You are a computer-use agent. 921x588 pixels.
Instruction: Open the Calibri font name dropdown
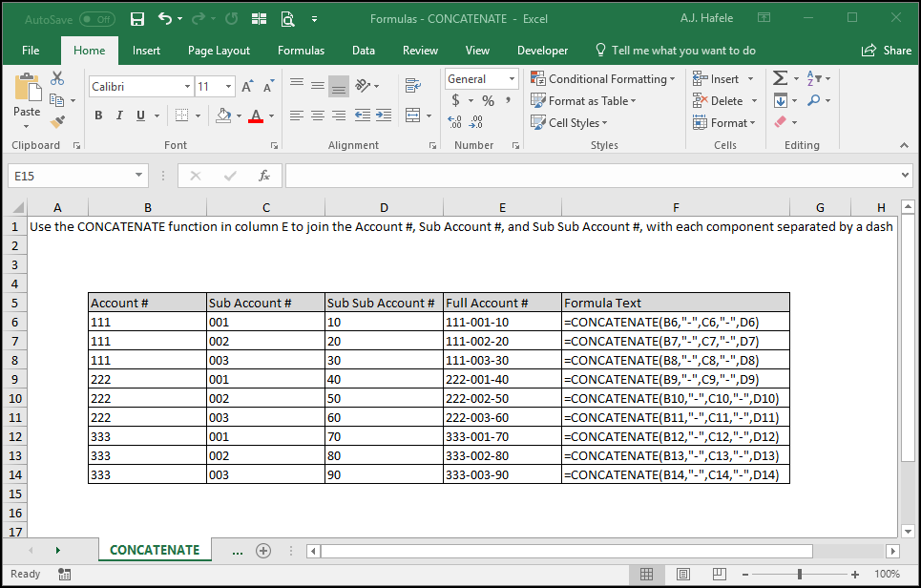[187, 86]
